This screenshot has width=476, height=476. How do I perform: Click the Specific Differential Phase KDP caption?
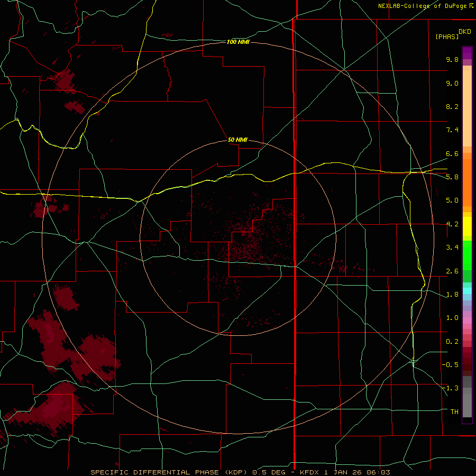(x=240, y=472)
